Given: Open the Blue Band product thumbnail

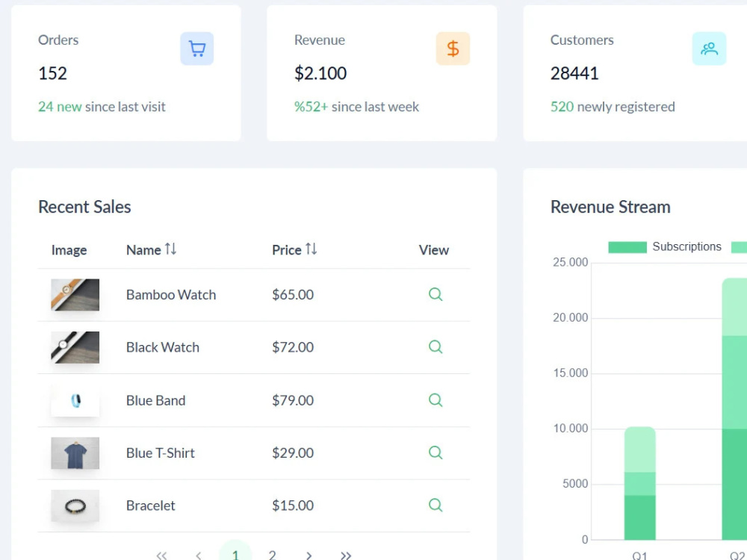Looking at the screenshot, I should pos(75,400).
